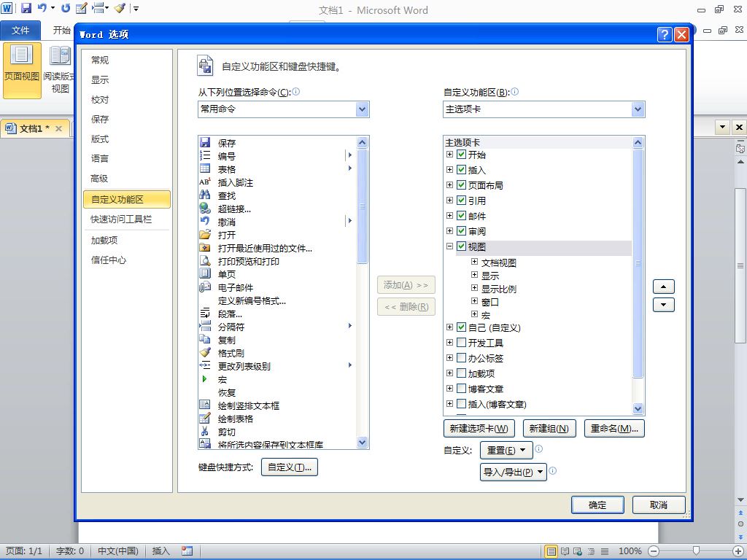Open the 信任中心 options category
The image size is (747, 560).
point(109,260)
